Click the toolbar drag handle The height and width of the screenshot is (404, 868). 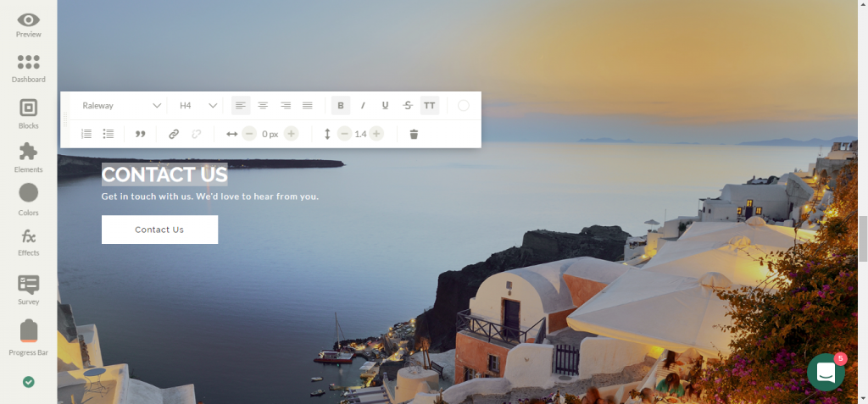pos(65,119)
